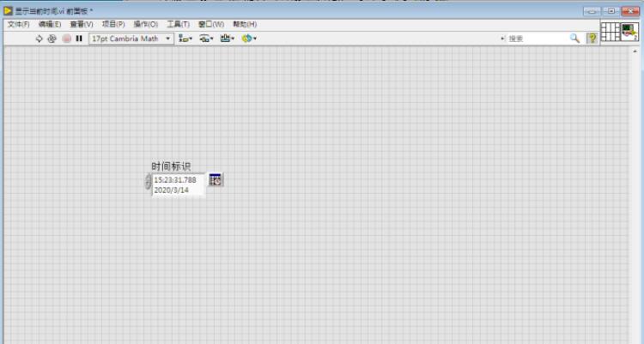Open the 文件(F) menu

(19, 24)
